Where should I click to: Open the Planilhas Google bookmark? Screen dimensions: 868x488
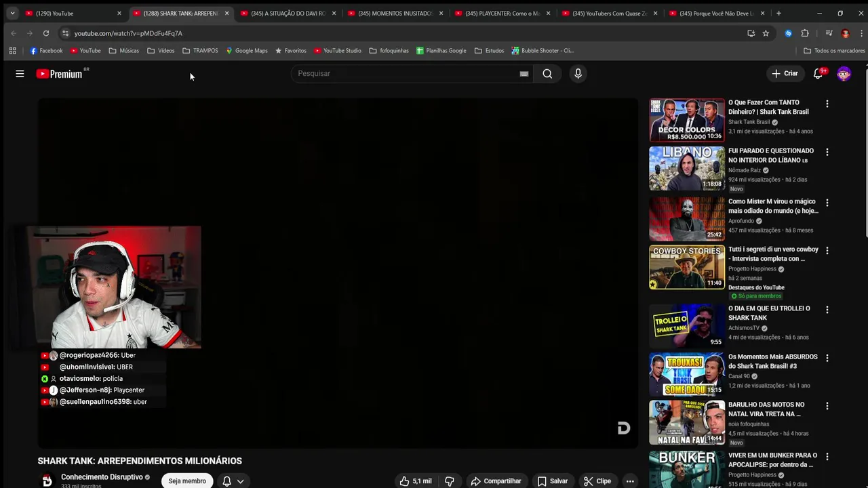coord(441,50)
